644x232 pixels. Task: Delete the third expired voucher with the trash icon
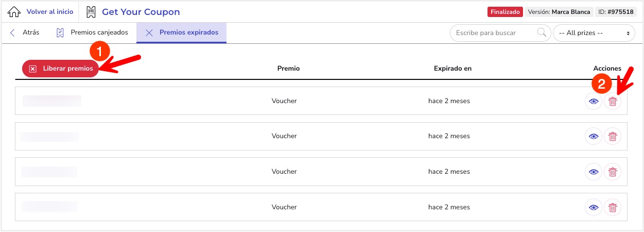[613, 172]
